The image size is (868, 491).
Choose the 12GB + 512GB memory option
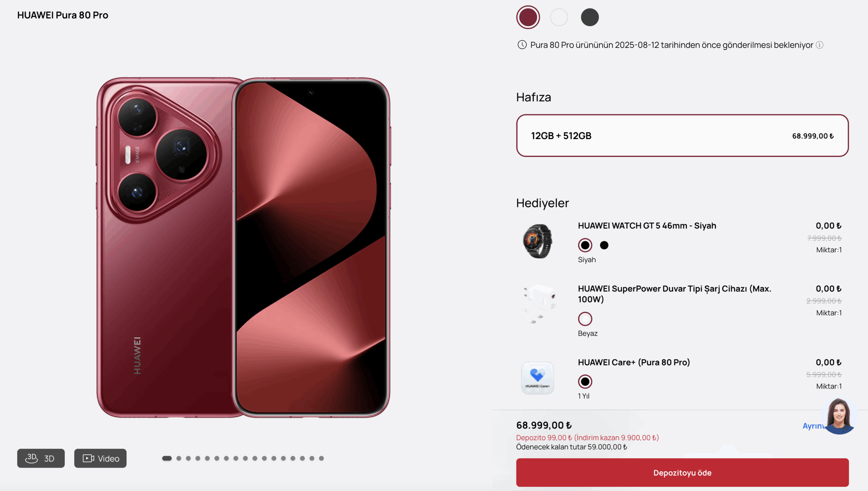[x=682, y=136]
